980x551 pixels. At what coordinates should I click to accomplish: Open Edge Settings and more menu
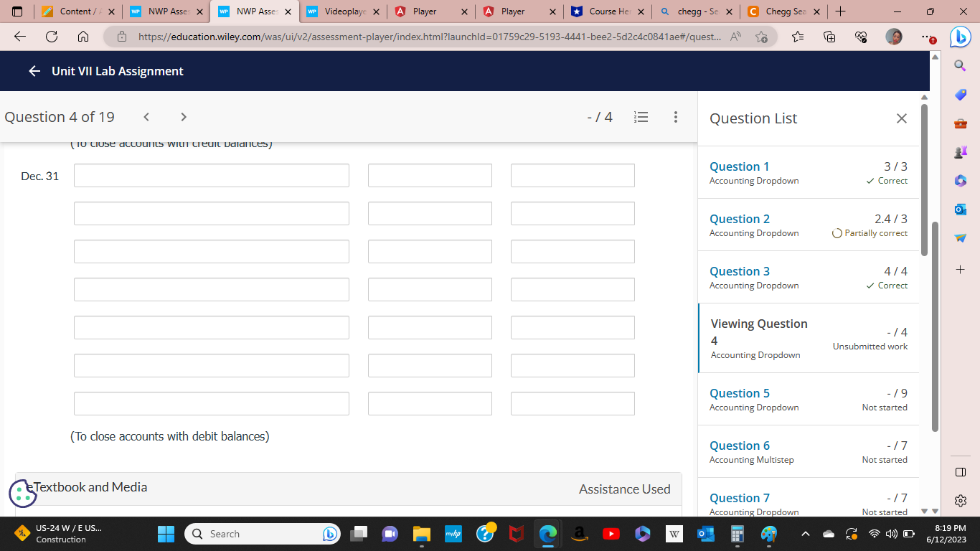pos(928,37)
